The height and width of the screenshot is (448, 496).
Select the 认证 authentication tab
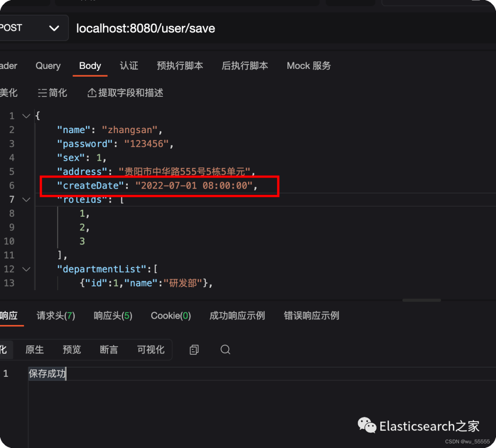click(129, 66)
